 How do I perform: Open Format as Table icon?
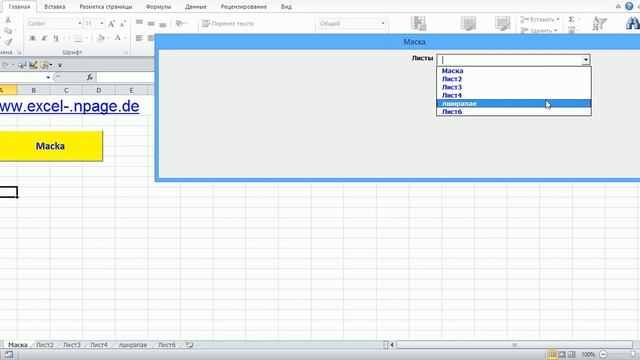[x=468, y=24]
